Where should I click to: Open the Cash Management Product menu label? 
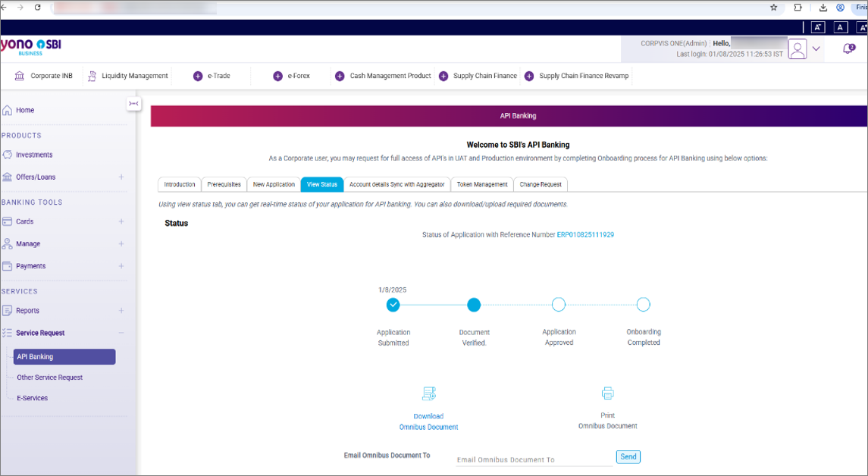pos(390,76)
